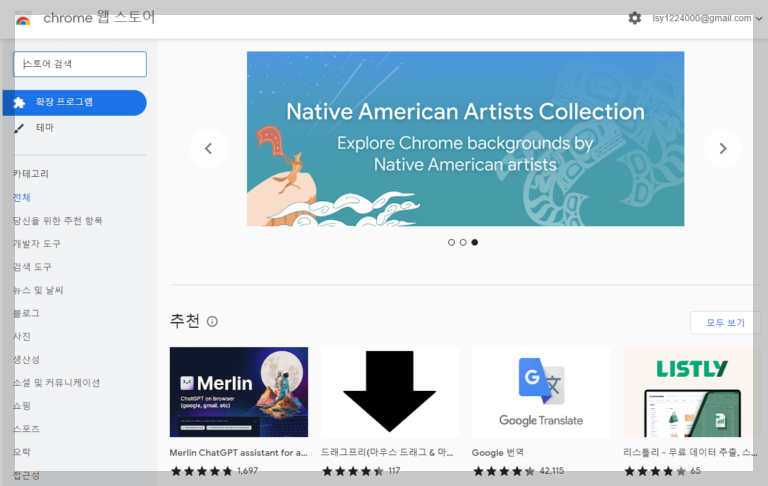Click the 카테고리 heading
768x486 pixels.
31,173
